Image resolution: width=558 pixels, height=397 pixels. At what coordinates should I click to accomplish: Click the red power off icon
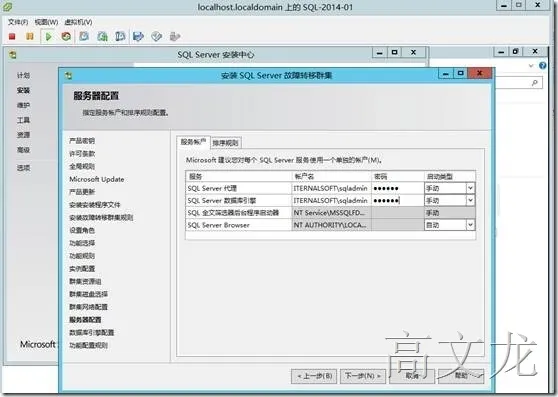click(12, 36)
